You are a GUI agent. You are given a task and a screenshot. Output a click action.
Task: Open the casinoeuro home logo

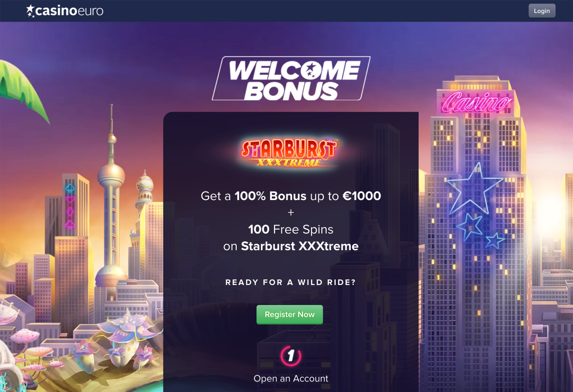coord(65,11)
